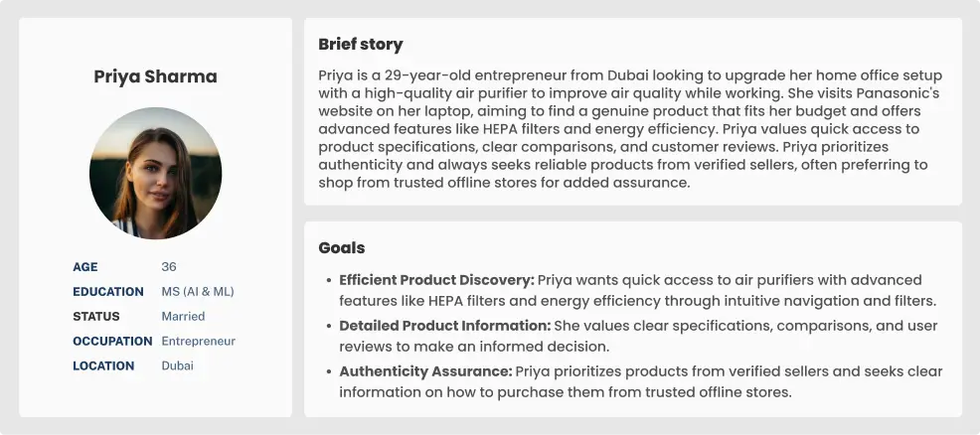Select the Efficient Product Discovery goal title
The height and width of the screenshot is (435, 980).
click(x=436, y=280)
